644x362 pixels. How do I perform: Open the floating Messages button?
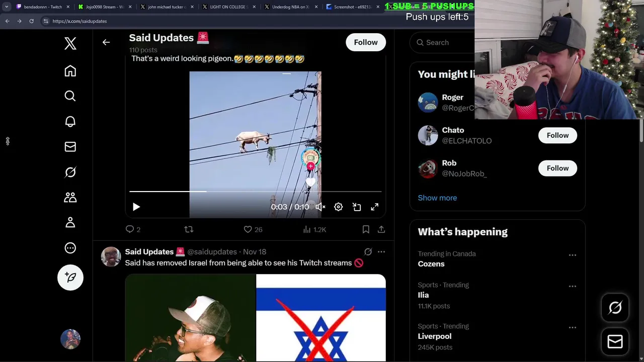pos(615,342)
